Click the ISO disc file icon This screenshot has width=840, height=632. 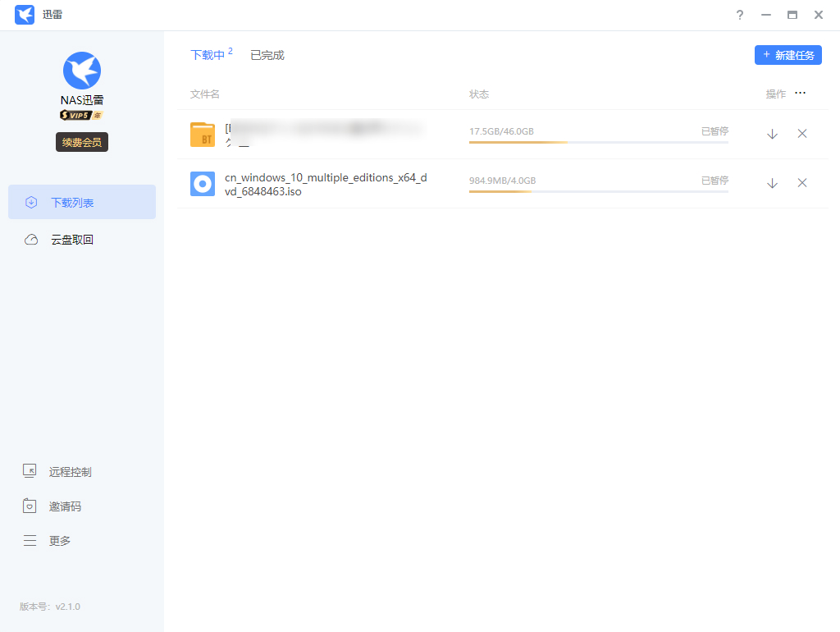203,184
